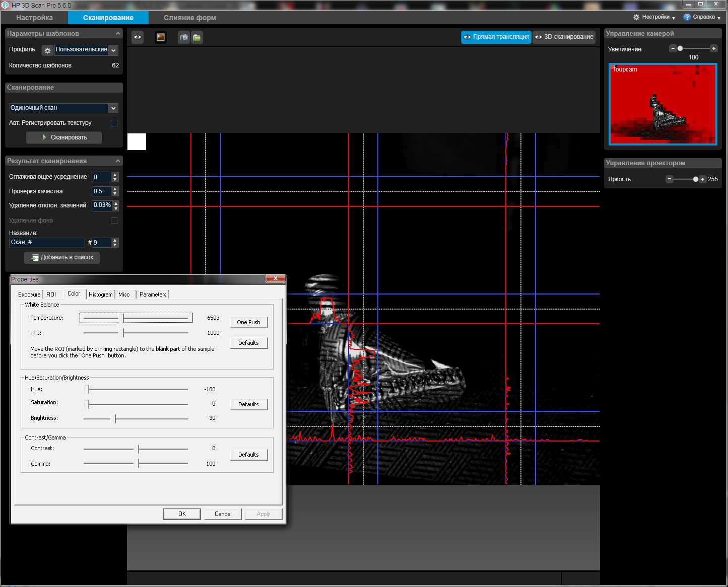Switch to the Слияние форм tab
Screen dimensions: 728x587
coord(190,18)
